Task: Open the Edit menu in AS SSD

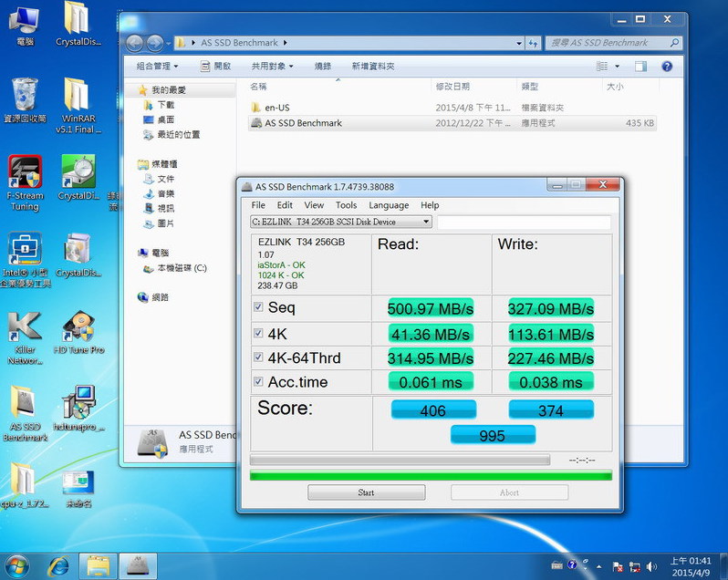Action: coord(285,205)
